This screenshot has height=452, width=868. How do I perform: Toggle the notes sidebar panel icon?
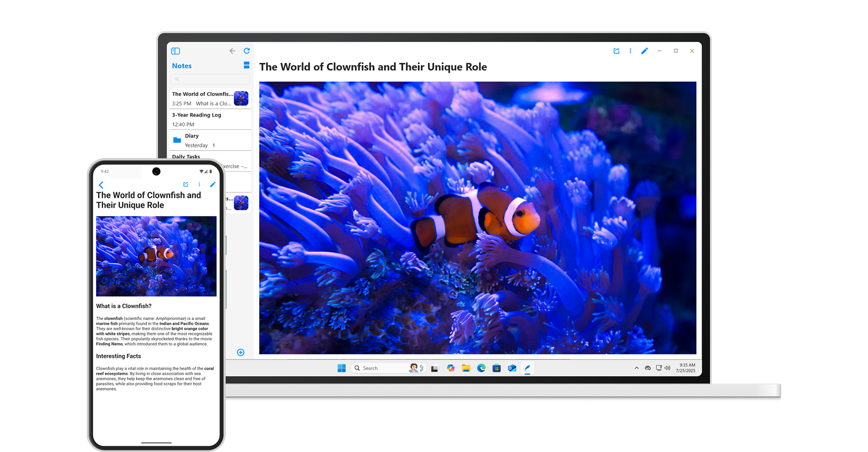[176, 51]
